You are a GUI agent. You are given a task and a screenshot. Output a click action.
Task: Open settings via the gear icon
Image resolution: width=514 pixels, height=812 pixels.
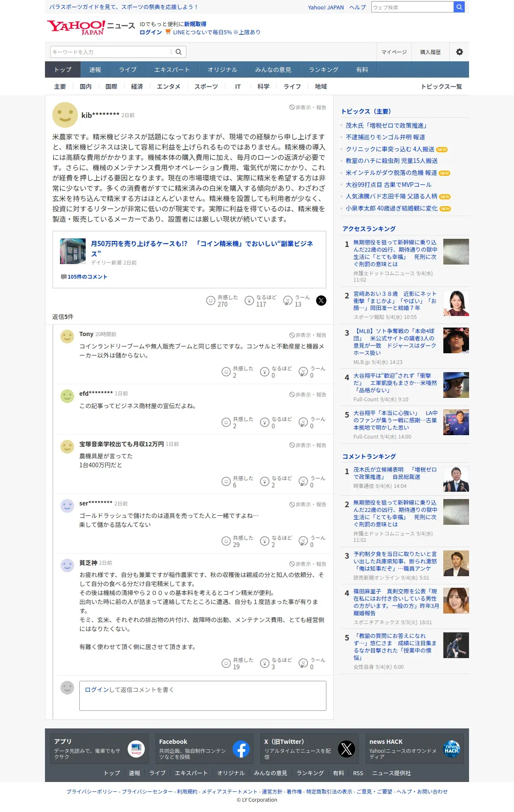tap(460, 52)
